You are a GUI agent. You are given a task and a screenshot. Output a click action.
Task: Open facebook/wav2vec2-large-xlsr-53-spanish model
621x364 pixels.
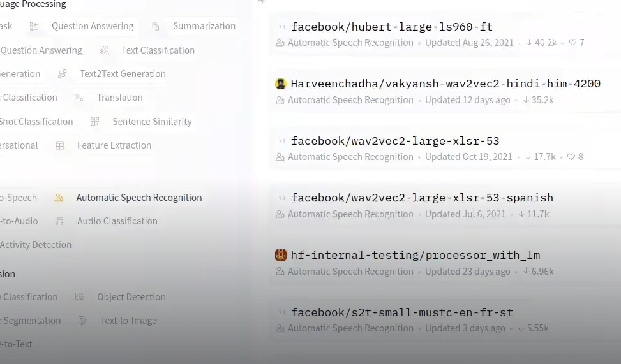coord(422,198)
